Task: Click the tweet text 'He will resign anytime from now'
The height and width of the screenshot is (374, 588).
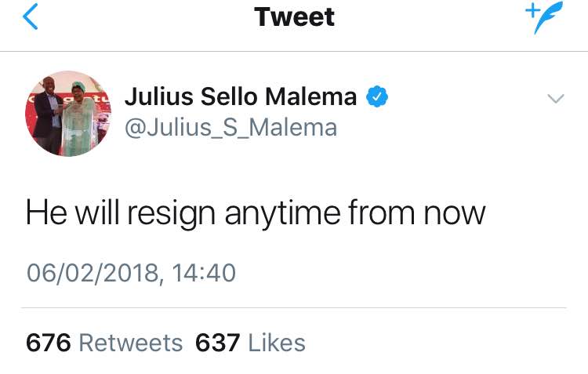Action: (x=256, y=212)
